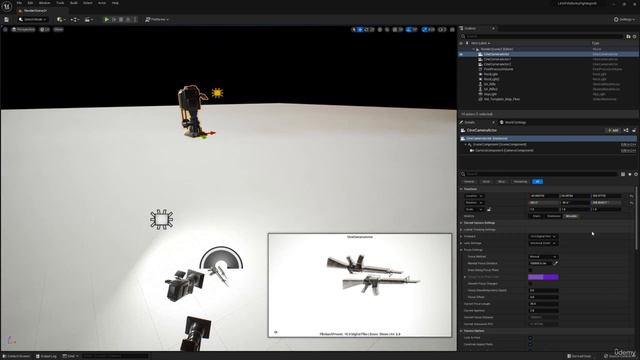Open the Details settings gear icon
The image size is (640, 360).
coord(636,174)
